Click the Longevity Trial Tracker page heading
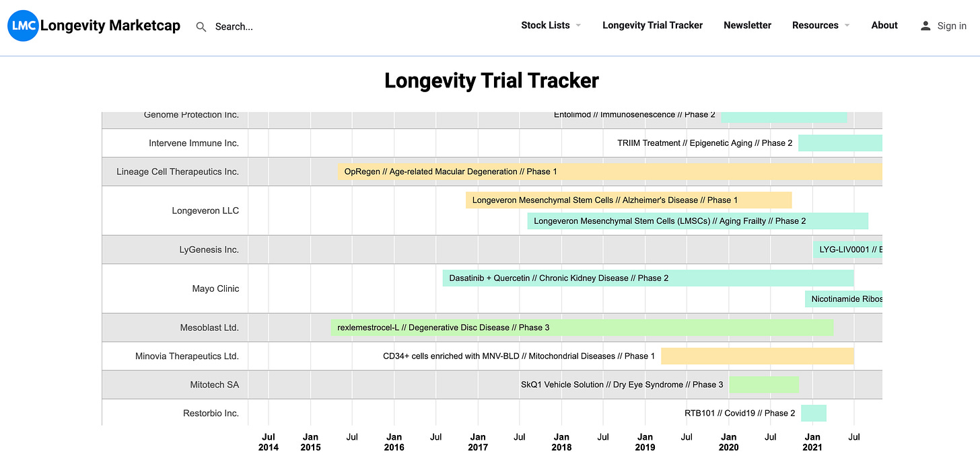 tap(491, 81)
